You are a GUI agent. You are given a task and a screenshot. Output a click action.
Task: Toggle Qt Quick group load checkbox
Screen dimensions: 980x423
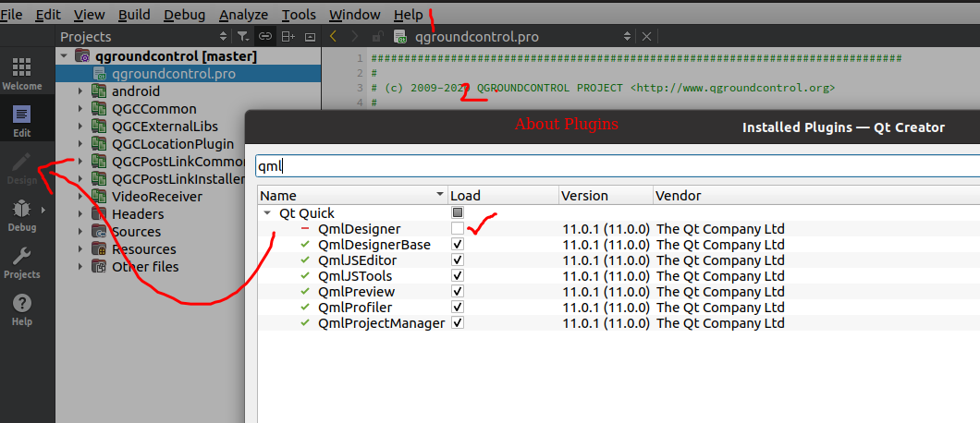point(458,212)
